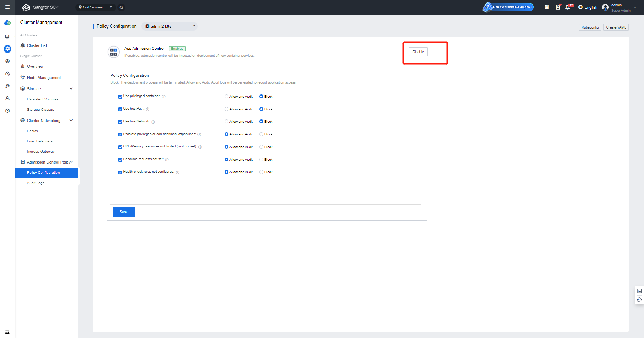Uncheck Resource requests not set checkbox
Image resolution: width=644 pixels, height=338 pixels.
[120, 160]
